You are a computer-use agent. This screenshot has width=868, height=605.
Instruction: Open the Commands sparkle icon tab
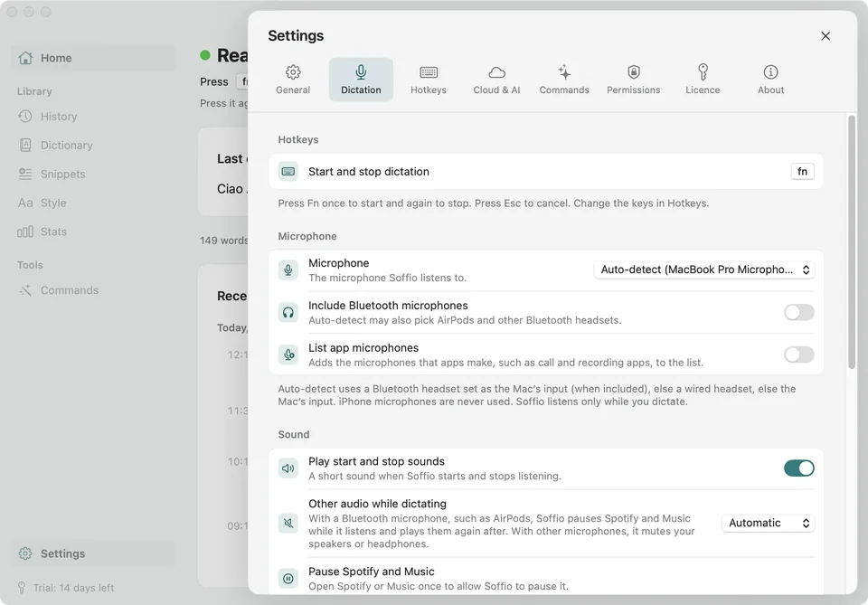click(x=564, y=72)
